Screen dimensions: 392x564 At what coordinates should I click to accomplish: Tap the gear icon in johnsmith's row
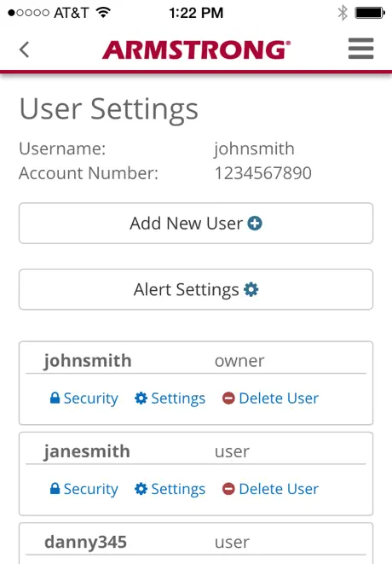141,398
